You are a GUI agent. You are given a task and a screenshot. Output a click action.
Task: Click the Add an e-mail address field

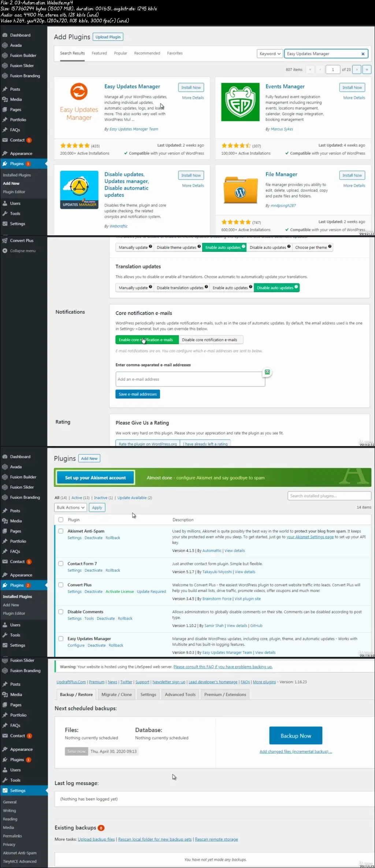pyautogui.click(x=190, y=379)
